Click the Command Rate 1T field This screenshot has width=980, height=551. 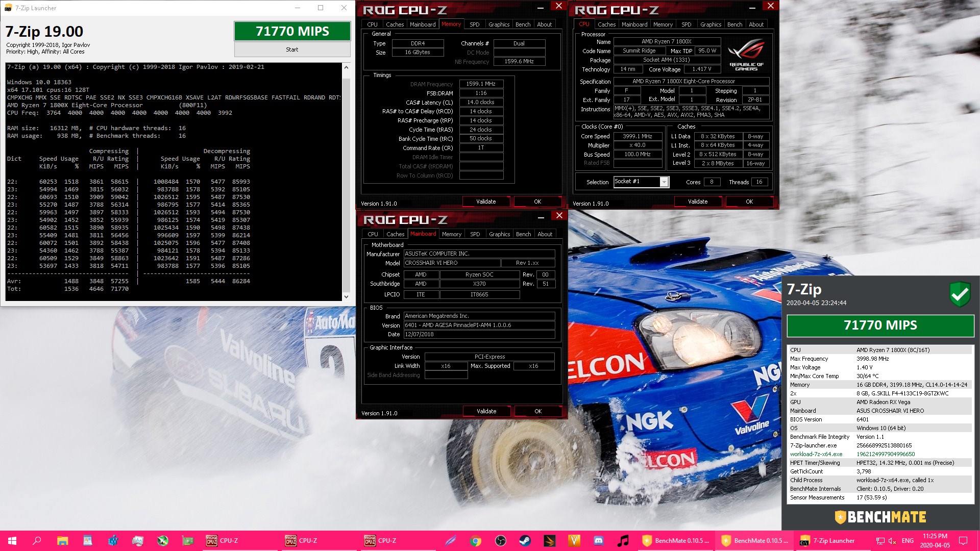point(481,148)
